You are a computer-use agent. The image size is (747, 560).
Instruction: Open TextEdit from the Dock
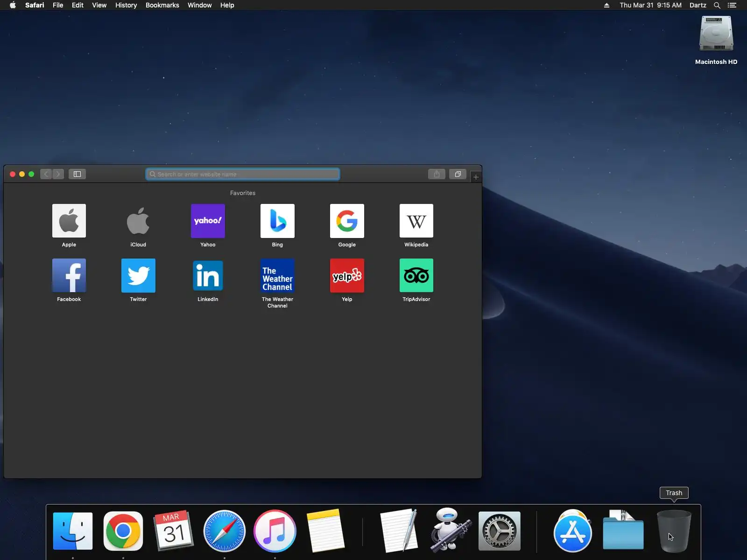(399, 531)
